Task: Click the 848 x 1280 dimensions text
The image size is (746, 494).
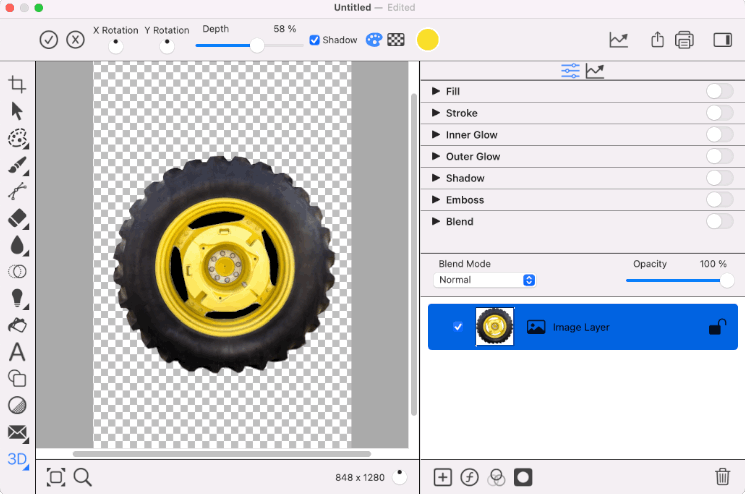Action: coord(360,477)
